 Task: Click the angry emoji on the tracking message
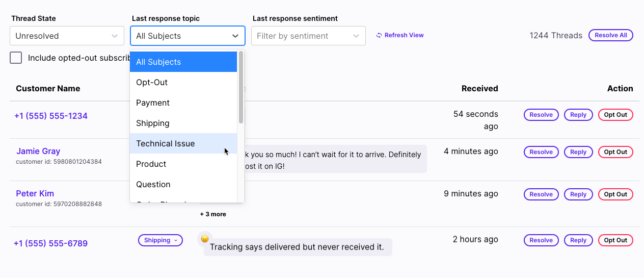(205, 239)
